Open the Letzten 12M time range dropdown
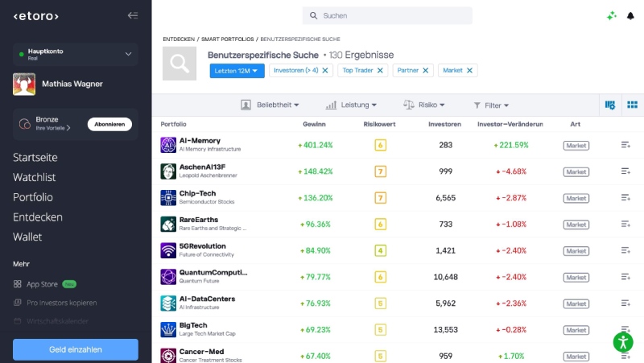This screenshot has width=644, height=363. (237, 71)
